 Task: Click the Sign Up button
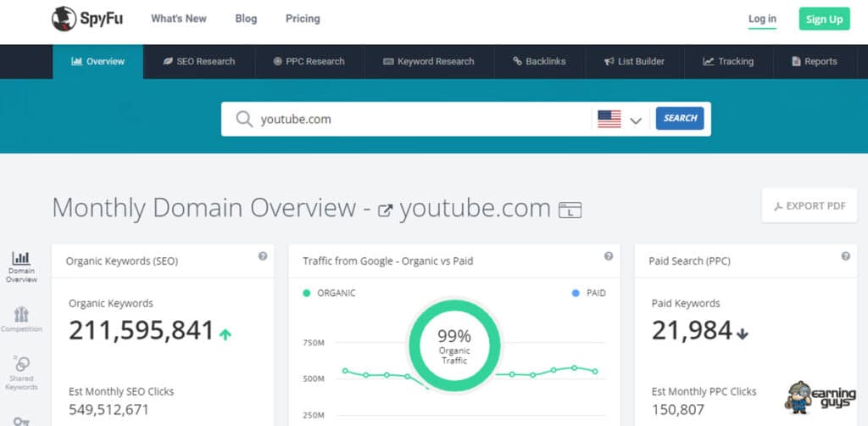click(x=824, y=19)
